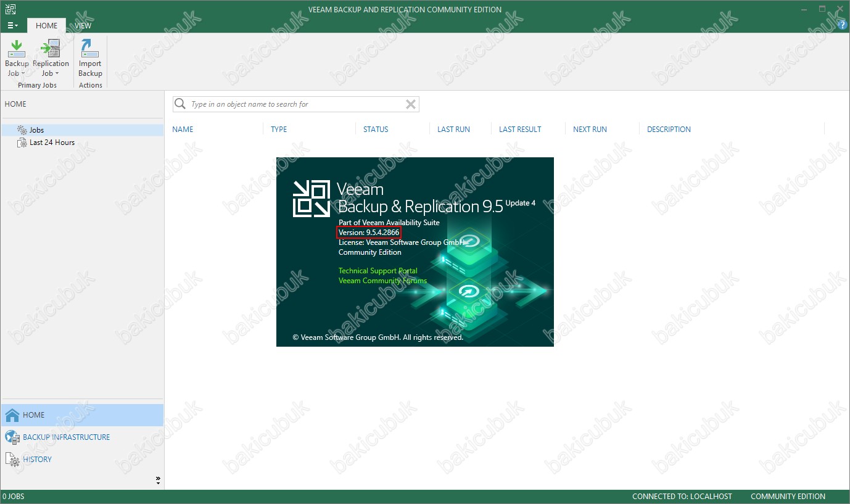Click the Backup Infrastructure globe icon
Image resolution: width=850 pixels, height=504 pixels.
click(12, 437)
